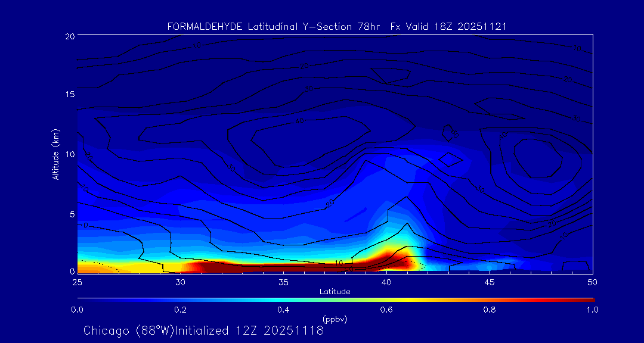Screen dimensions: 644x343
Task: Click latitude tick label 30
Action: click(x=180, y=282)
